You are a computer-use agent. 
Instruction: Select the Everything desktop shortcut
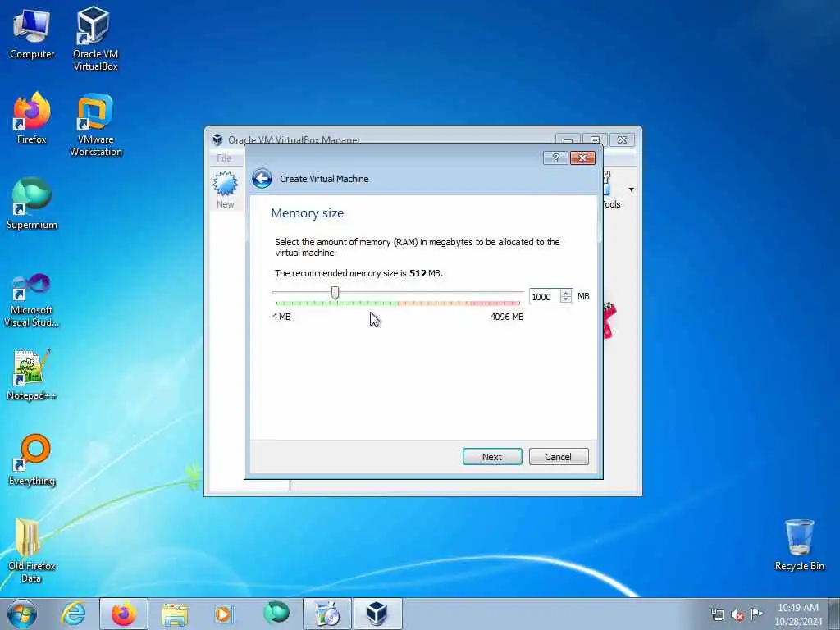[x=32, y=459]
